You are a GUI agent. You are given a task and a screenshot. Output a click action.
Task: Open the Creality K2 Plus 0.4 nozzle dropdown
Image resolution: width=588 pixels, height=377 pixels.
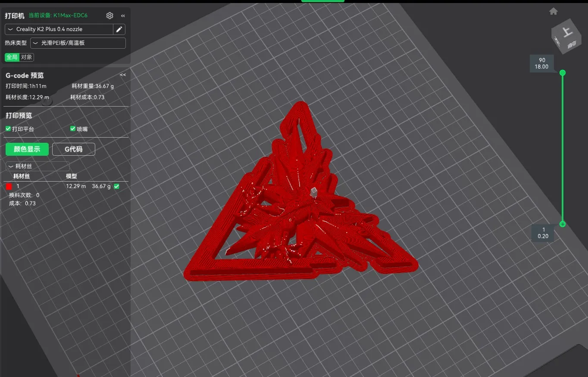59,29
